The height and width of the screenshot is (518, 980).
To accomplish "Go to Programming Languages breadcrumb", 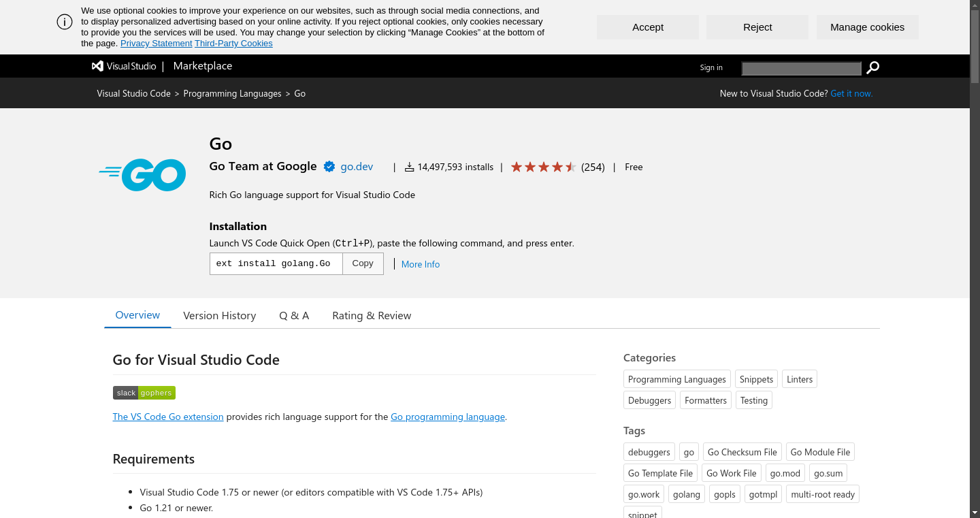I will click(232, 93).
